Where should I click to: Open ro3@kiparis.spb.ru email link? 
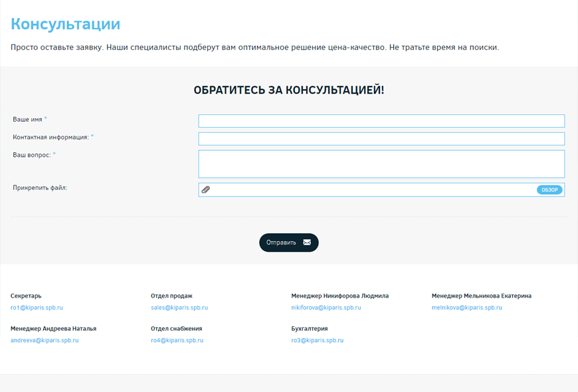(317, 340)
